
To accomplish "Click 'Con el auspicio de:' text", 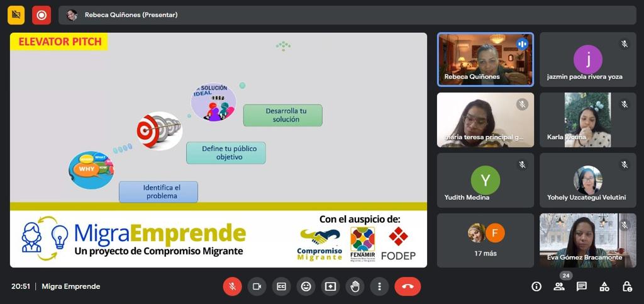I will (x=360, y=220).
